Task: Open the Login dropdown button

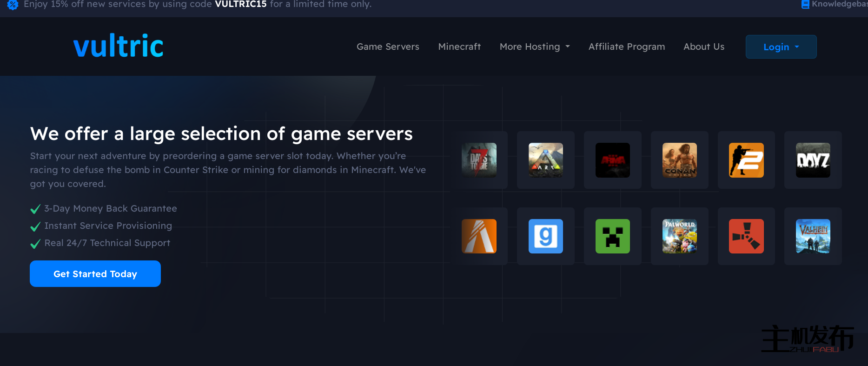Action: [x=781, y=47]
